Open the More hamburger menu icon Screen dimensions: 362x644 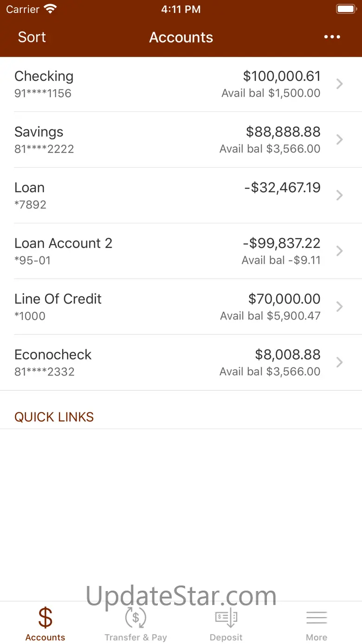pyautogui.click(x=317, y=618)
